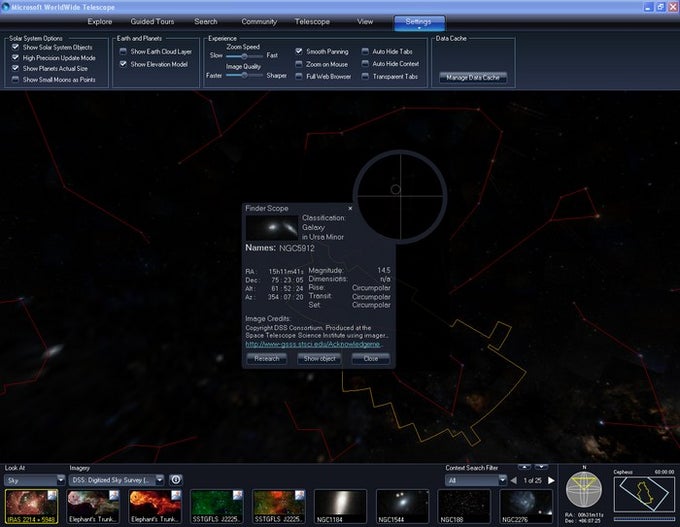This screenshot has width=680, height=527.
Task: Select the NGC188 thumbnail
Action: [464, 507]
